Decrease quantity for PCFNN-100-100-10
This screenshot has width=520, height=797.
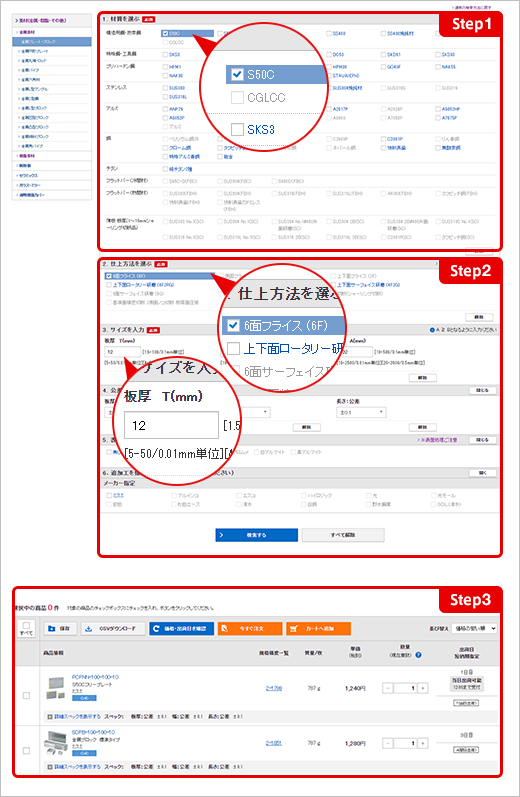(x=387, y=688)
